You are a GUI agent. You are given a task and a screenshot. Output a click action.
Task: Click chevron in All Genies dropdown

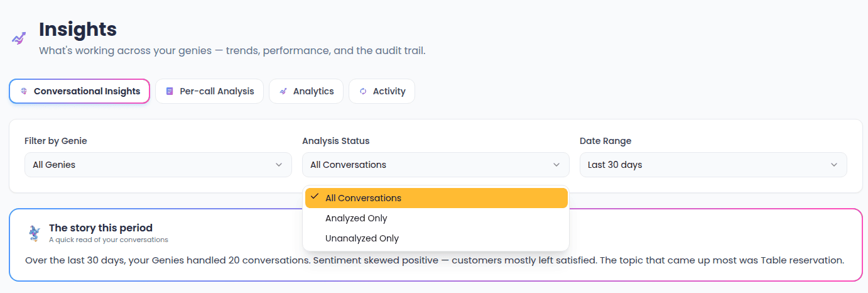tap(279, 165)
